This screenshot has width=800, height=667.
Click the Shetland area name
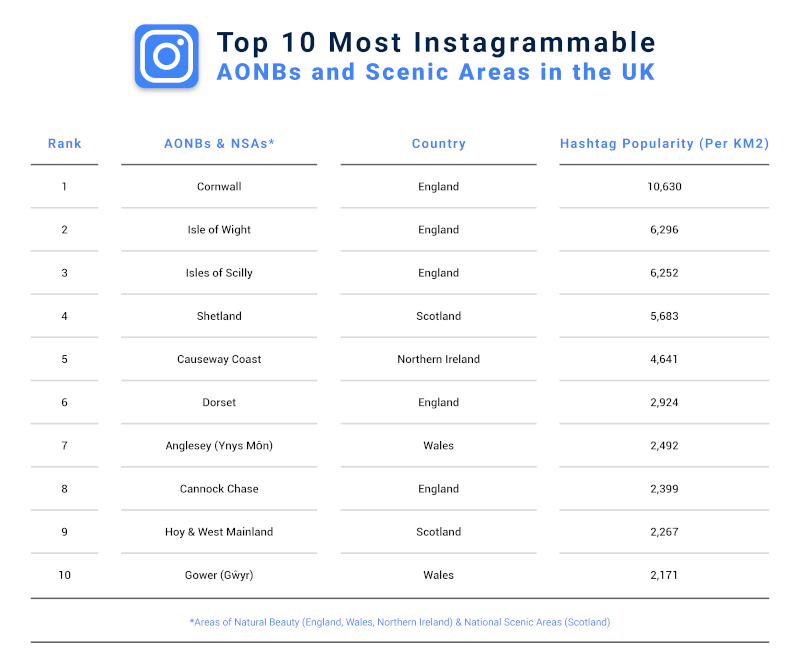[x=219, y=316]
